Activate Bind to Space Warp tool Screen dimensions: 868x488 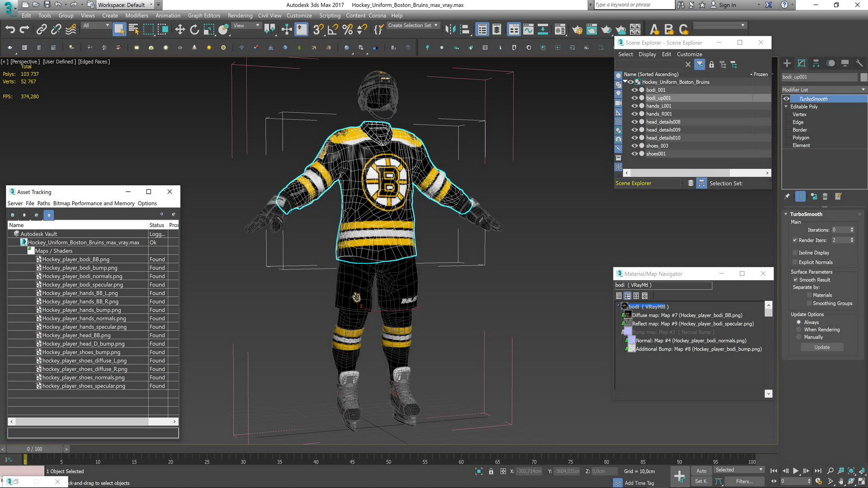pos(71,30)
